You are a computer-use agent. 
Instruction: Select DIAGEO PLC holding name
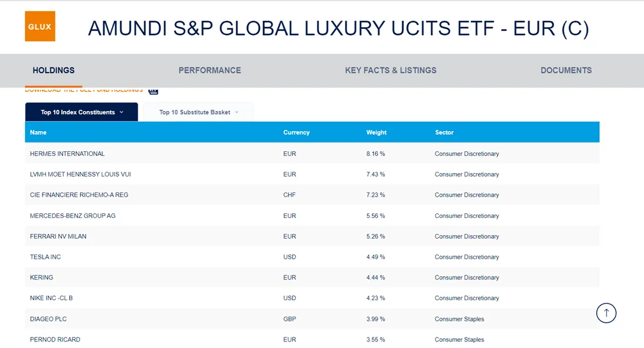pyautogui.click(x=48, y=319)
